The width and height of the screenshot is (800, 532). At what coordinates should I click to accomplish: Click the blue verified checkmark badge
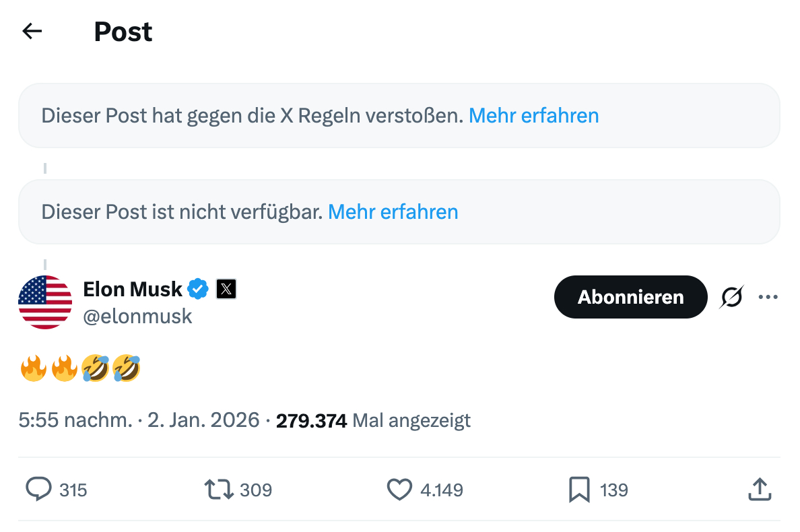pyautogui.click(x=197, y=290)
